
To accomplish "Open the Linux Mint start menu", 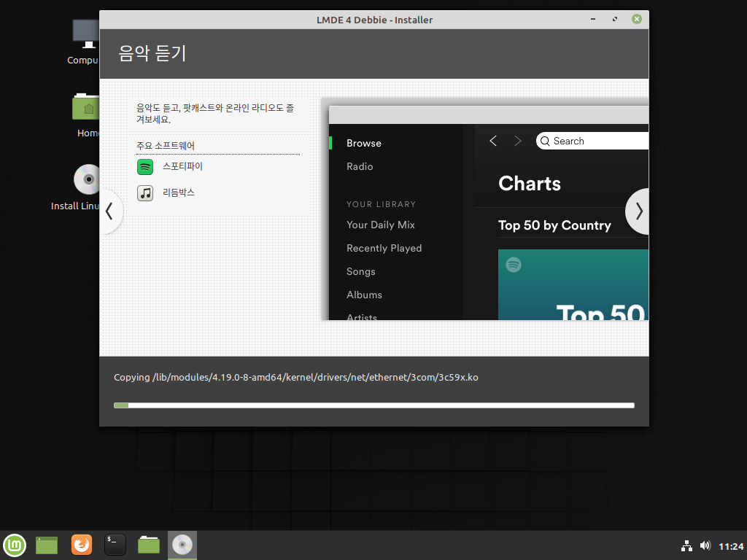I will (x=15, y=545).
